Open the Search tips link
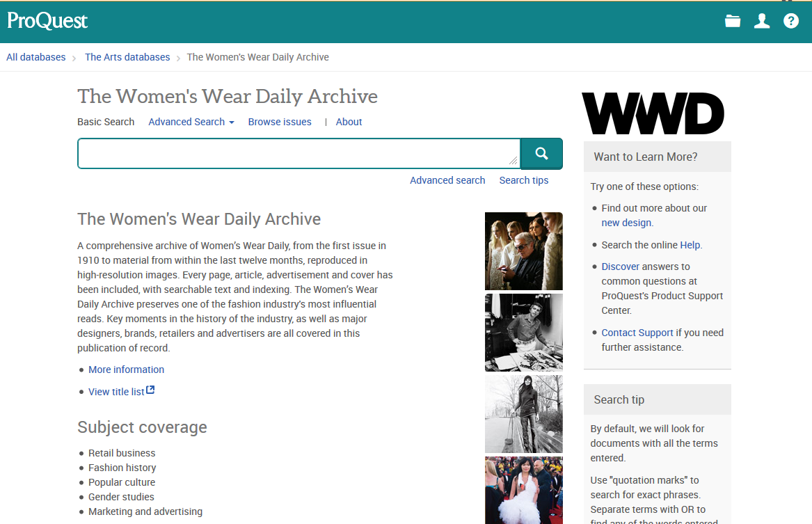The height and width of the screenshot is (524, 812). click(523, 180)
